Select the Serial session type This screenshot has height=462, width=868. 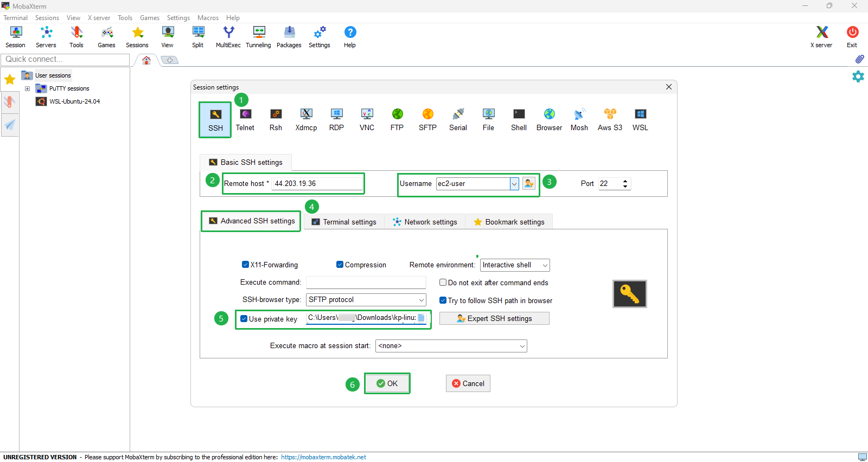pyautogui.click(x=458, y=120)
